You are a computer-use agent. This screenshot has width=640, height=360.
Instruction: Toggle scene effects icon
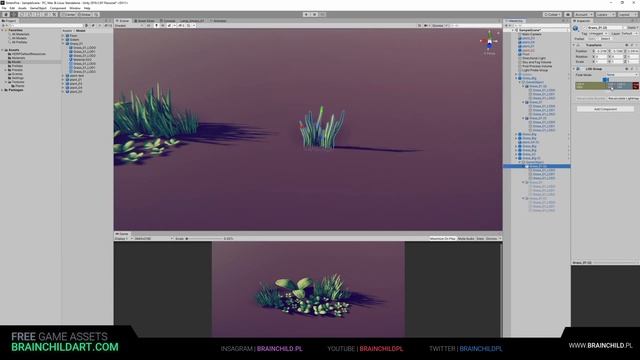(x=170, y=25)
